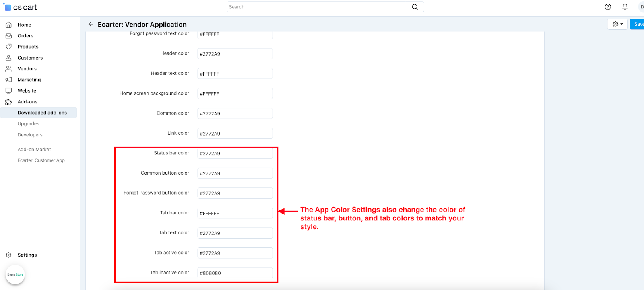Image resolution: width=644 pixels, height=290 pixels.
Task: Open the gear dropdown near Save
Action: (x=617, y=24)
